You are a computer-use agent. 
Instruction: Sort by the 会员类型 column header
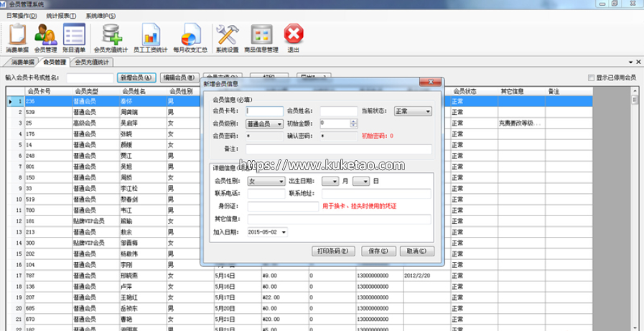[95, 91]
